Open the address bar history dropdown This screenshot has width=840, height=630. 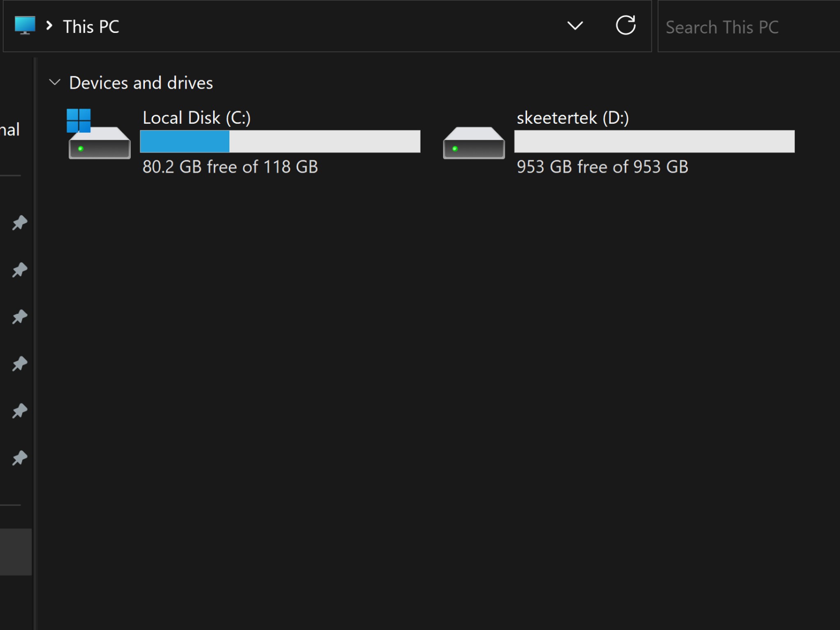tap(575, 26)
